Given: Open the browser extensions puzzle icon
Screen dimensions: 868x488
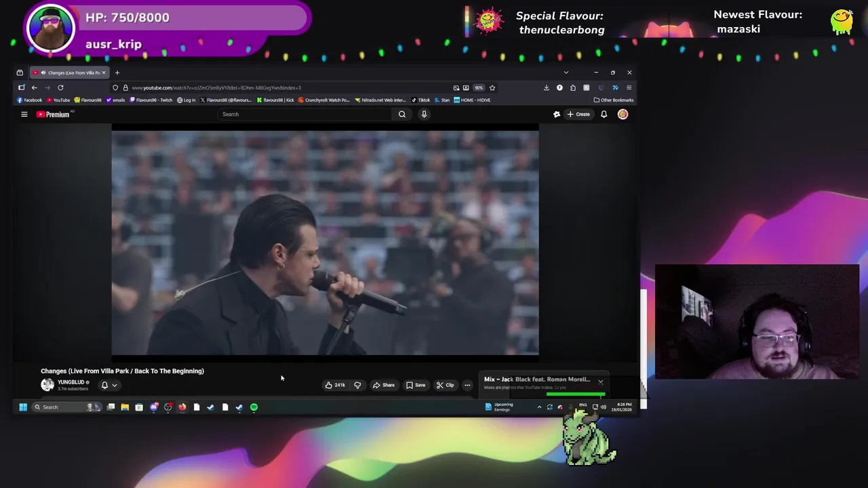Looking at the screenshot, I should (572, 87).
